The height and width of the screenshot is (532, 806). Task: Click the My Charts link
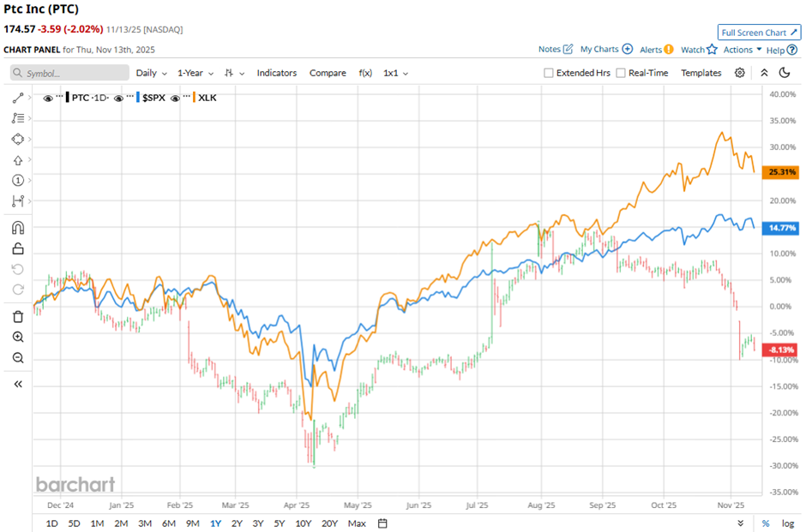click(x=599, y=50)
